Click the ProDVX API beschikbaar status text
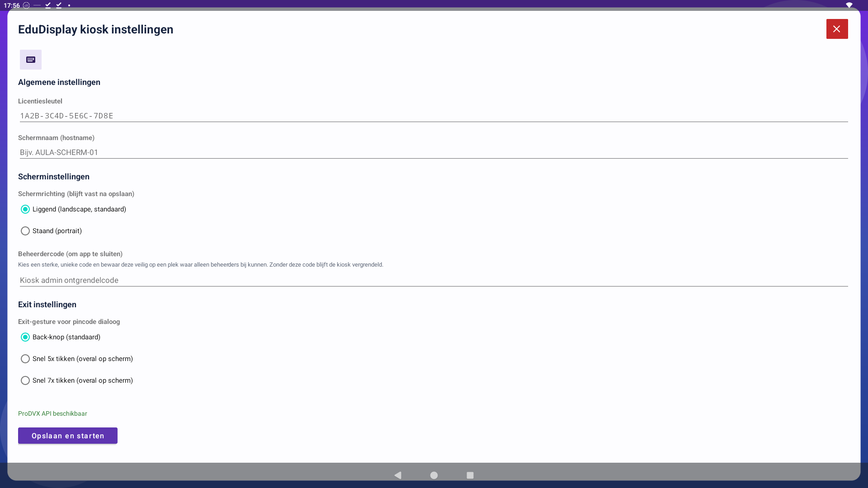The height and width of the screenshot is (488, 868). tap(52, 413)
